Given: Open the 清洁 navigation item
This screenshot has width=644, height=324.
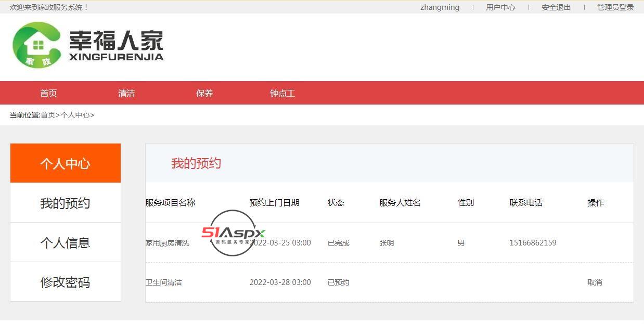Looking at the screenshot, I should (x=126, y=94).
